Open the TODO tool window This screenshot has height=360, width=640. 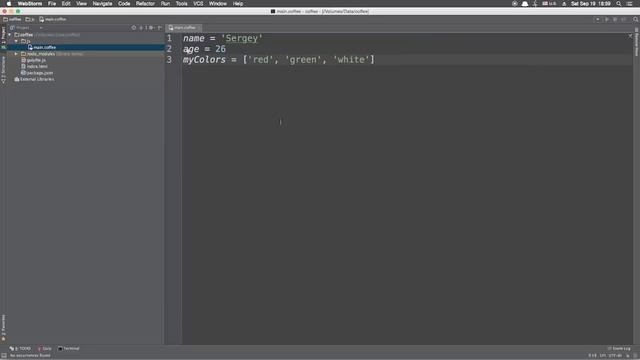pos(20,349)
